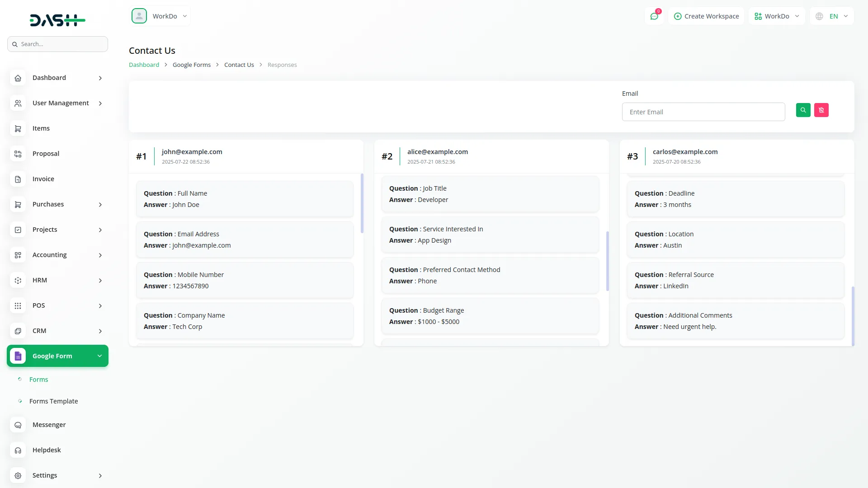868x488 pixels.
Task: Select Forms Template in the sidebar
Action: [x=53, y=401]
